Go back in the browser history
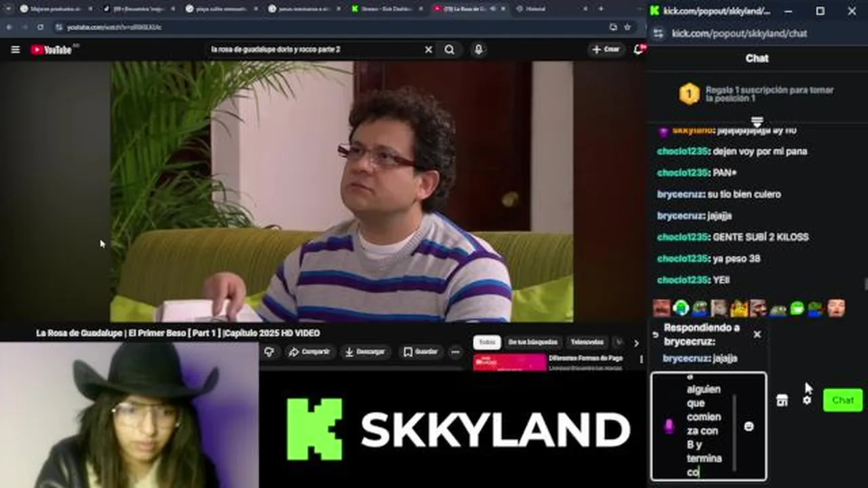This screenshot has width=868, height=488. click(9, 27)
